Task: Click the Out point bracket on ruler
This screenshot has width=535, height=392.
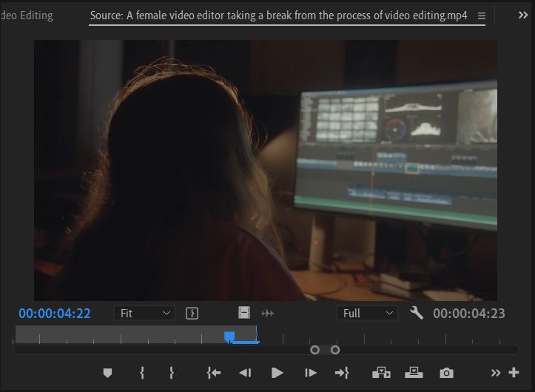Action: click(257, 335)
